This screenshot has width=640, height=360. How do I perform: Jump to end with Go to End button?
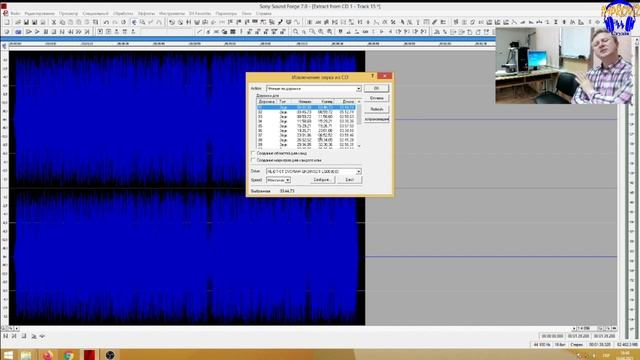coord(87,31)
